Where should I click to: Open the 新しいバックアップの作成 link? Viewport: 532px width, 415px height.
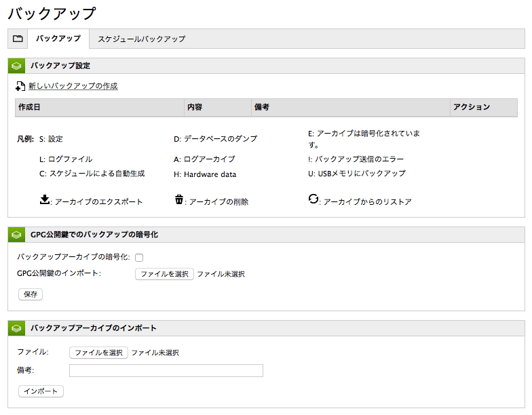(73, 86)
